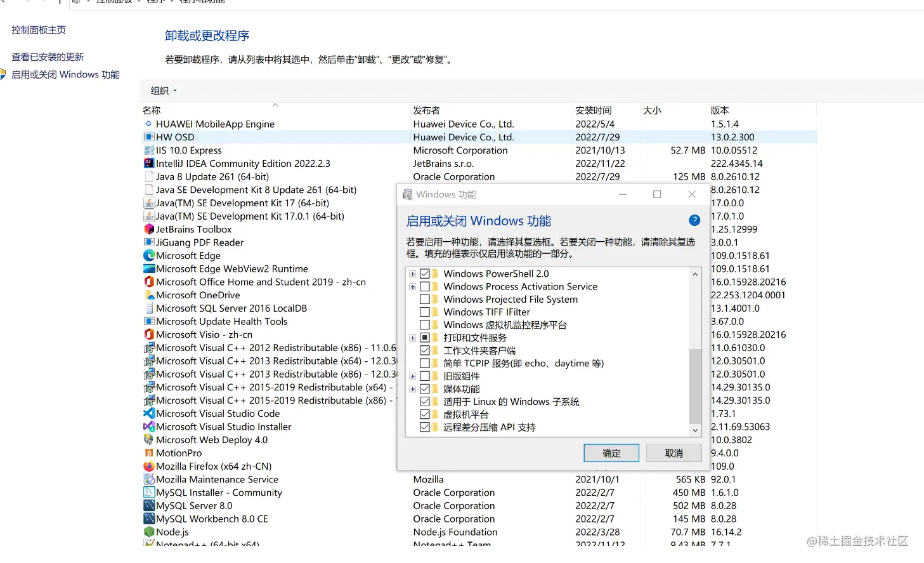Image resolution: width=924 pixels, height=563 pixels.
Task: Click the feature list scrollbar thumb
Action: coord(695,385)
